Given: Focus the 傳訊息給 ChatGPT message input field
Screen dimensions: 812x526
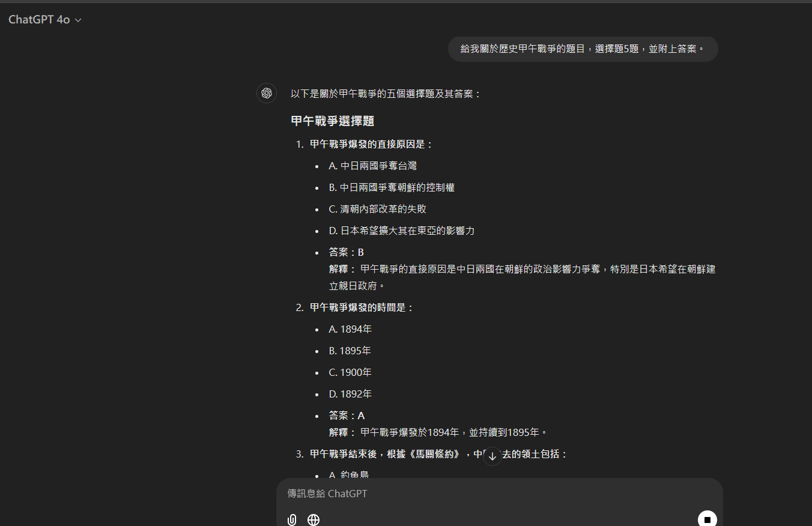Looking at the screenshot, I should tap(498, 494).
